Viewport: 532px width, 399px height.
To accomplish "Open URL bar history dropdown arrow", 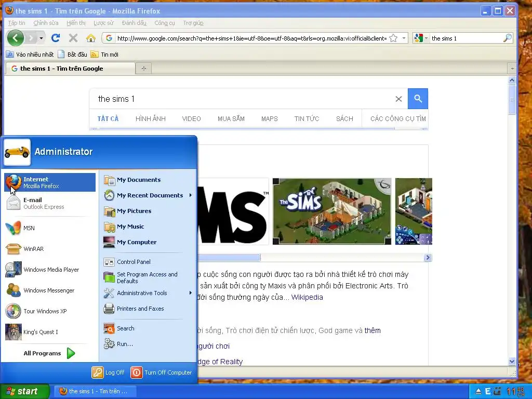I will 404,38.
